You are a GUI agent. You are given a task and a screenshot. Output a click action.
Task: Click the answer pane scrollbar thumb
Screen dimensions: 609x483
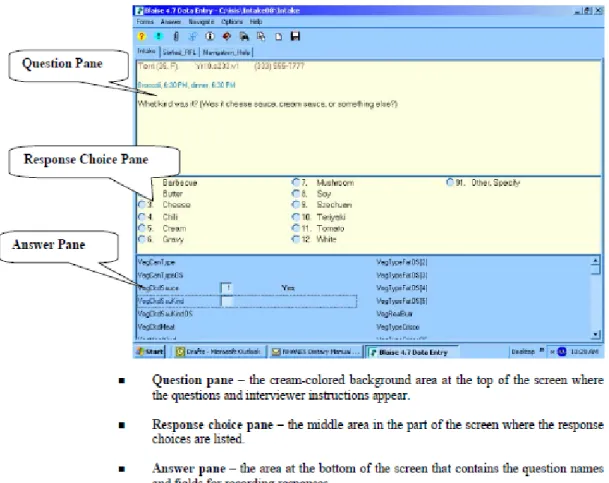[596, 269]
